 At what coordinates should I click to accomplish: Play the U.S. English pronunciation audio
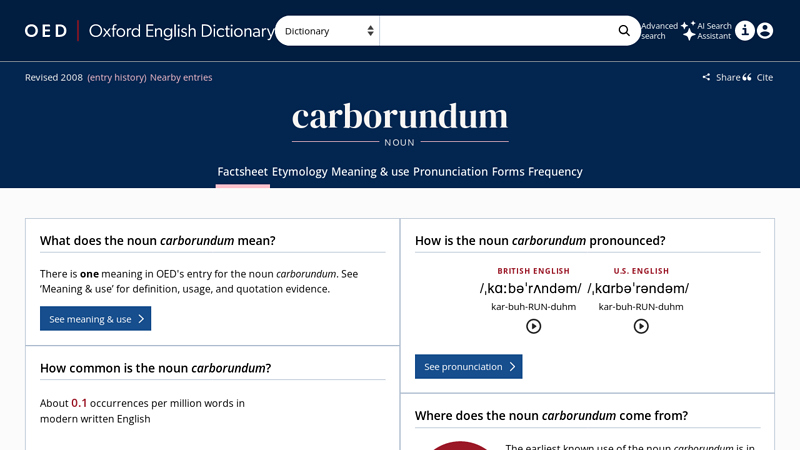(x=641, y=326)
